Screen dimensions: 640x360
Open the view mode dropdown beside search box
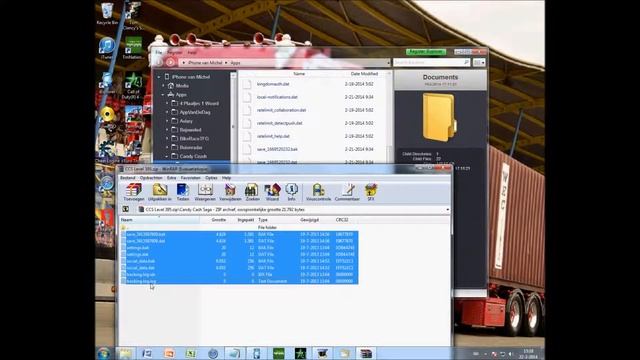tap(479, 62)
